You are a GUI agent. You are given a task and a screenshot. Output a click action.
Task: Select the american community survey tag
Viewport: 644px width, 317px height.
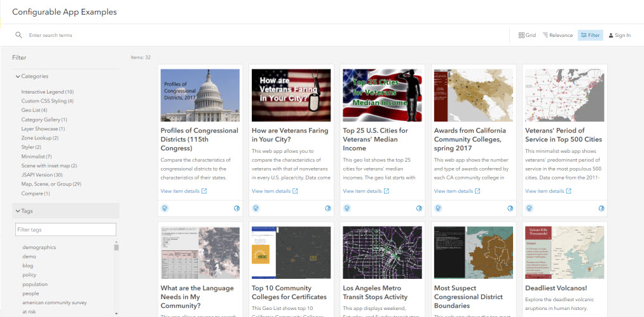(55, 302)
